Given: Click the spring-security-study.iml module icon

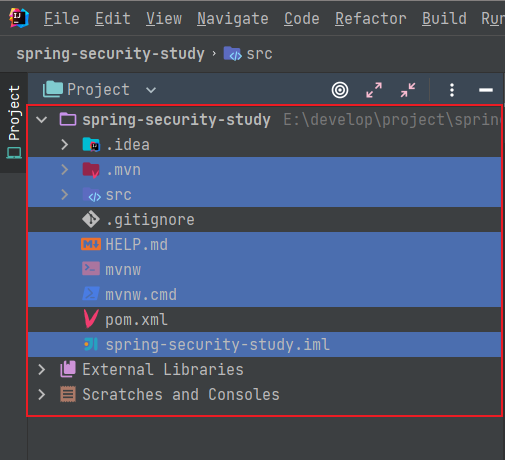Looking at the screenshot, I should tap(91, 344).
